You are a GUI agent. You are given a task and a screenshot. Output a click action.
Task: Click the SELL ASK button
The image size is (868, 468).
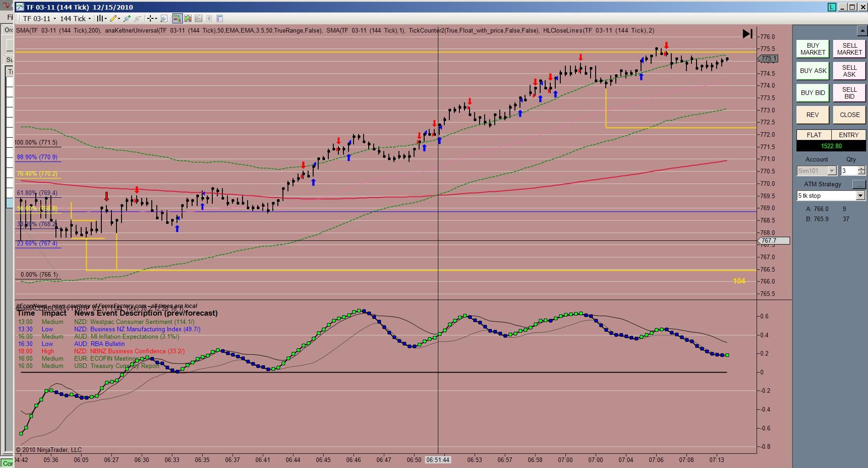click(x=849, y=71)
